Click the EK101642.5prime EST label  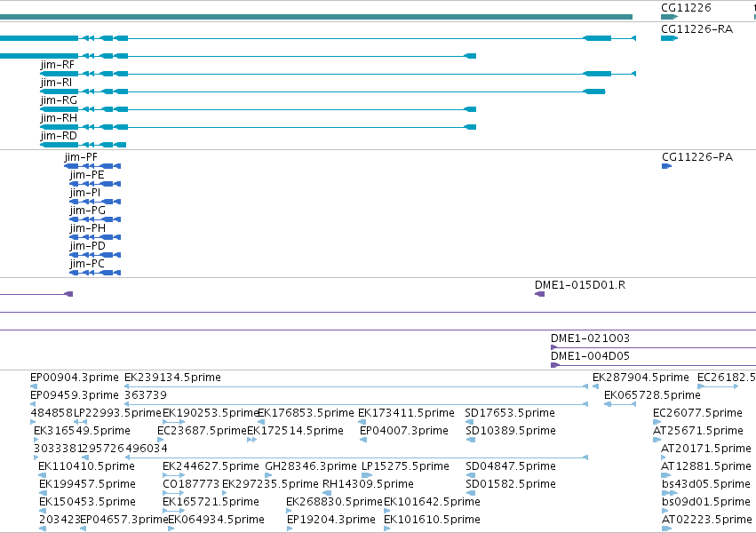point(432,503)
